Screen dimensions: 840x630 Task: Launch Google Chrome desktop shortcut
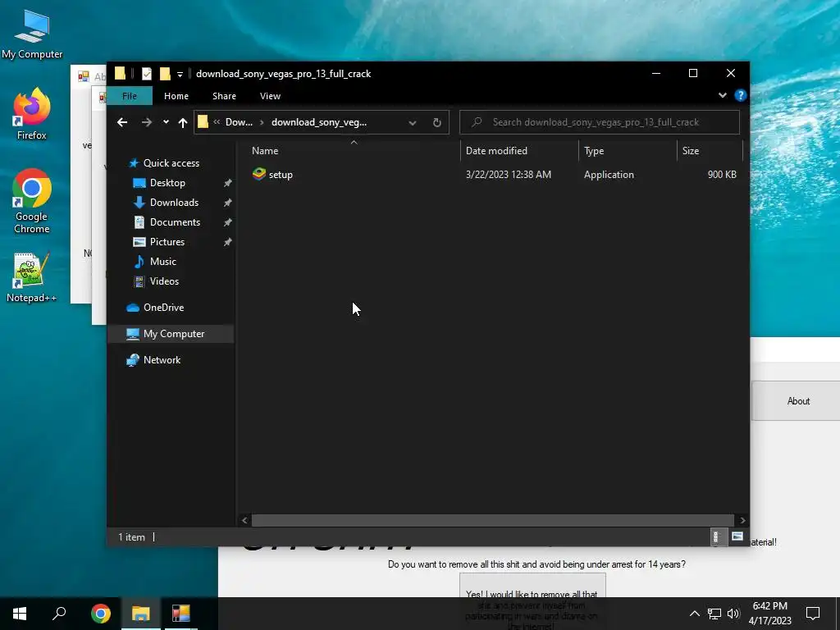(x=32, y=202)
